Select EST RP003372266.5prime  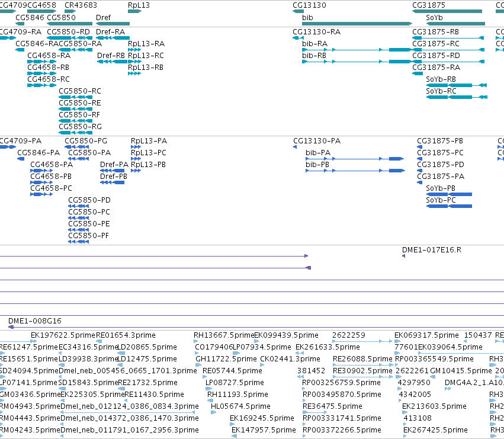click(342, 430)
